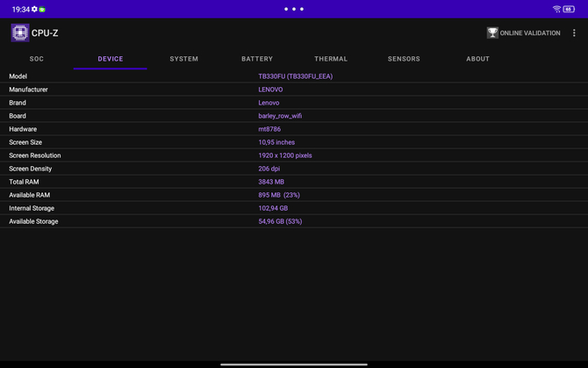The height and width of the screenshot is (368, 588).
Task: Open the SYSTEM tab
Action: pyautogui.click(x=183, y=59)
